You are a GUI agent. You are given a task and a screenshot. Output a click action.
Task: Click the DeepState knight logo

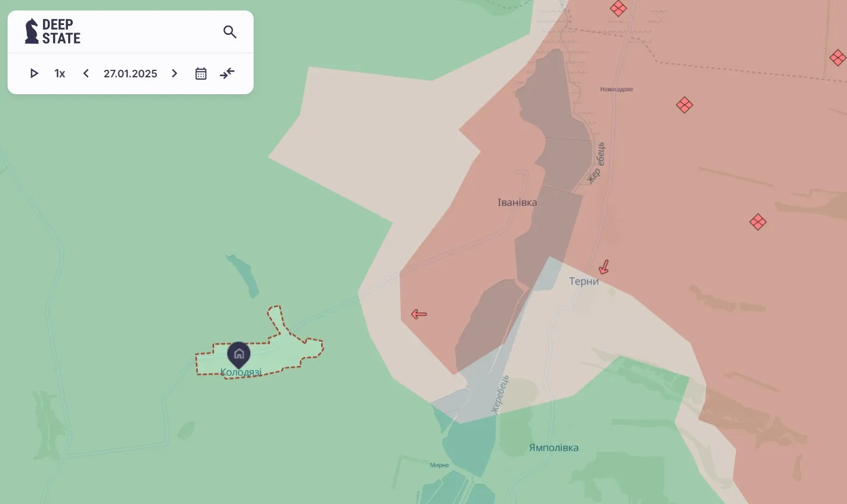[x=31, y=31]
